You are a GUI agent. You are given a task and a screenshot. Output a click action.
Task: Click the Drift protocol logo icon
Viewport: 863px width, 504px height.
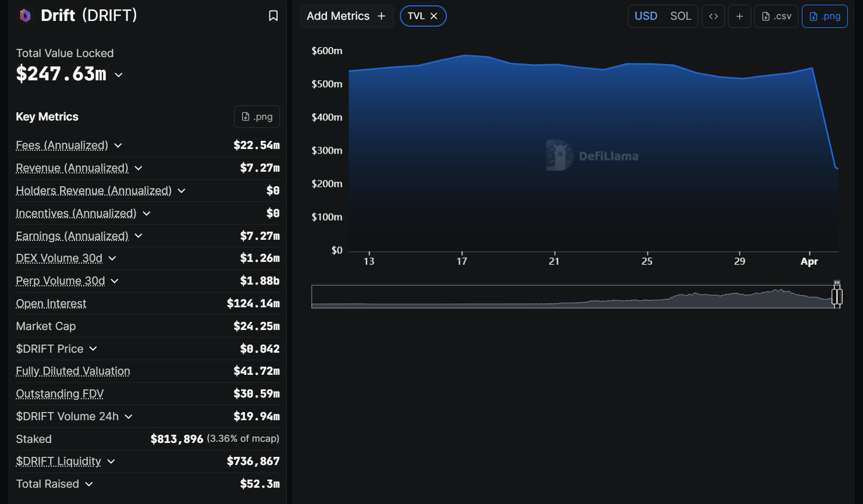(x=25, y=16)
